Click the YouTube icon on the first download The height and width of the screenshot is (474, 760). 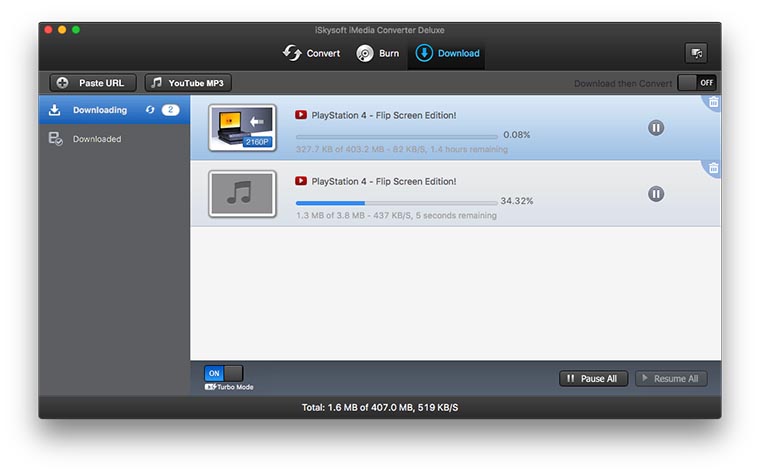[x=301, y=115]
